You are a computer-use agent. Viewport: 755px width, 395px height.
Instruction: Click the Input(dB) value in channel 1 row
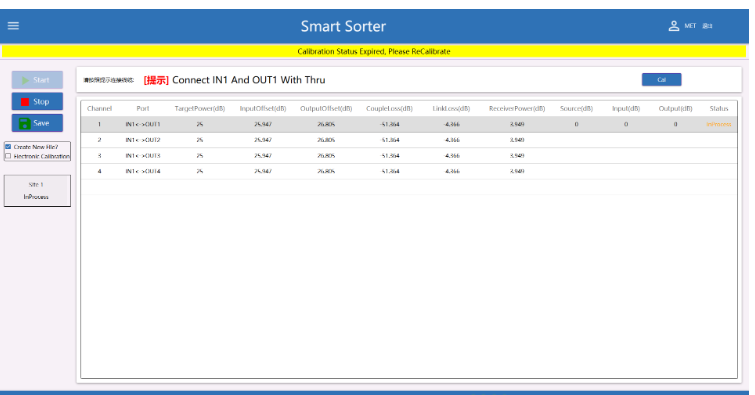[626, 124]
